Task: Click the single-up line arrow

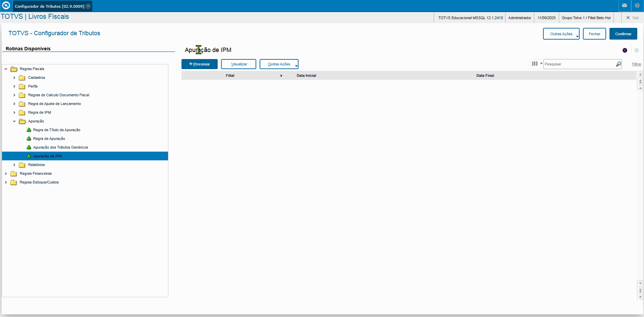Action: [x=640, y=88]
